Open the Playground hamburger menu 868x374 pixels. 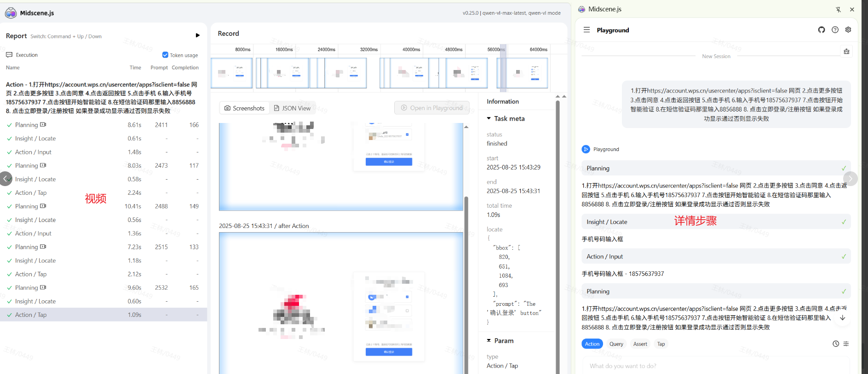click(586, 29)
